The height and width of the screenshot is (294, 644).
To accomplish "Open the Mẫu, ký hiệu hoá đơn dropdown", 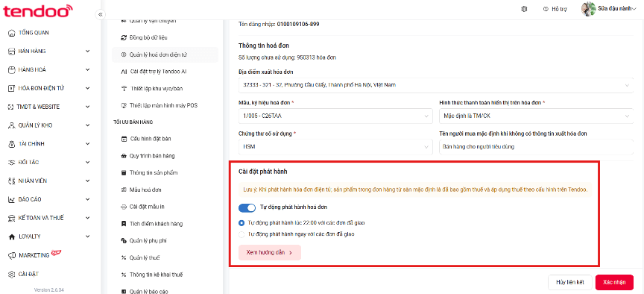I will point(335,116).
